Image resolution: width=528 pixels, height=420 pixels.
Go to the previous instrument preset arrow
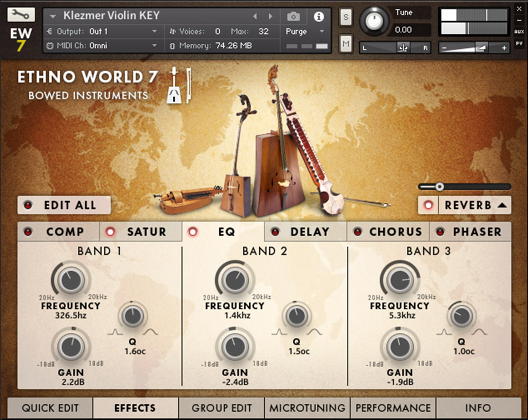(255, 16)
